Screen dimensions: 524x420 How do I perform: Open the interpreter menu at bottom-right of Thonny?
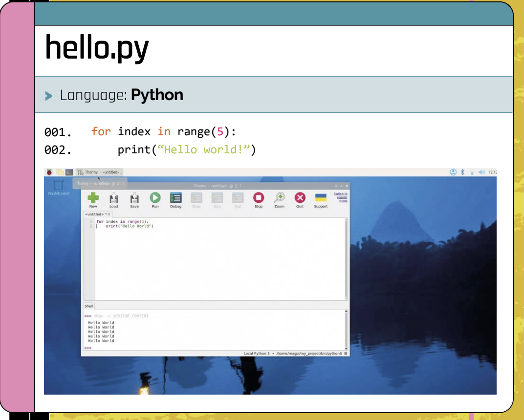[346, 353]
